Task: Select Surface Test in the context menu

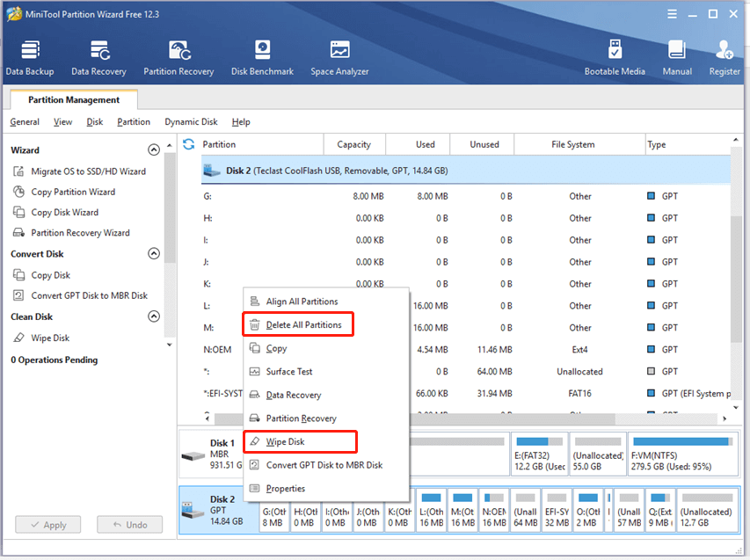Action: 326,372
